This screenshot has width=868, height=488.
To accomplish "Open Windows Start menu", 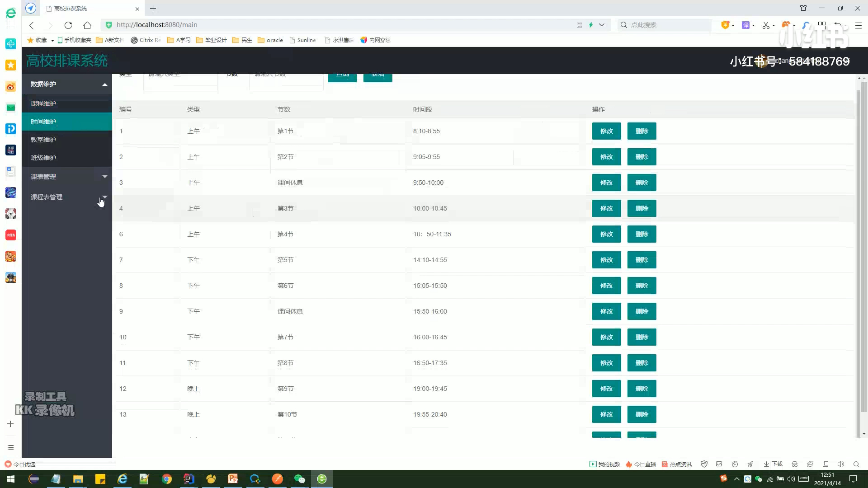I will pyautogui.click(x=11, y=479).
